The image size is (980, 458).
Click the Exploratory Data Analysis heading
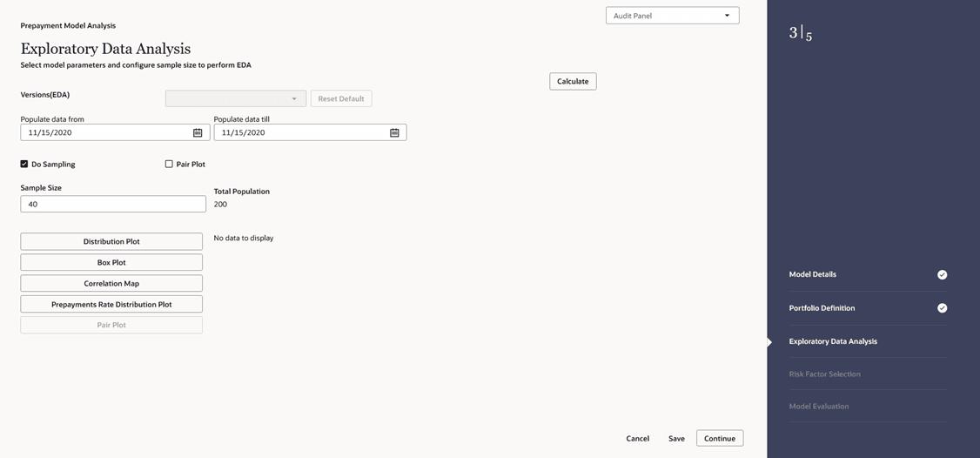click(105, 49)
